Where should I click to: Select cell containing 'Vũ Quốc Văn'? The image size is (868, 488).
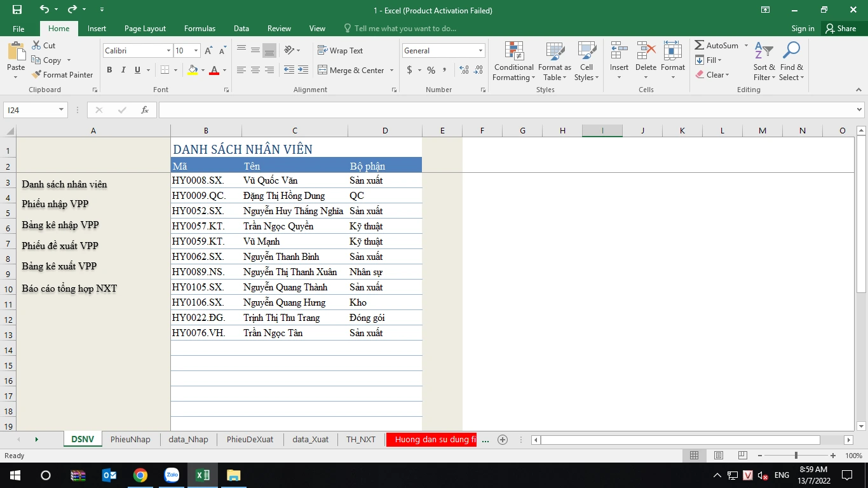tap(295, 180)
